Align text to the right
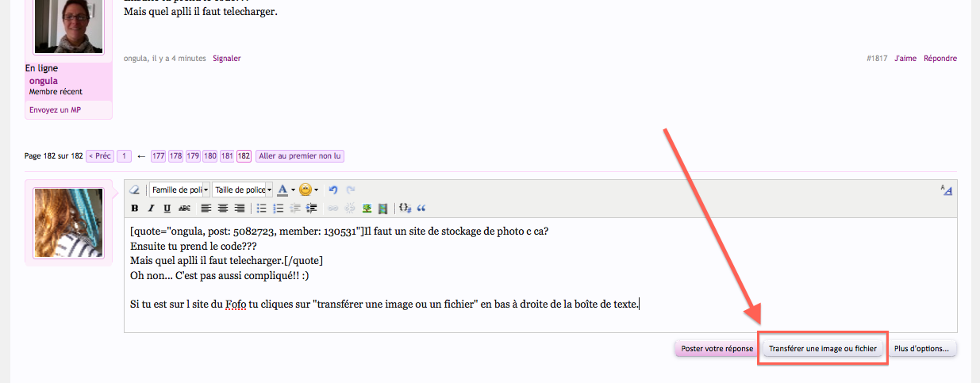 [240, 209]
